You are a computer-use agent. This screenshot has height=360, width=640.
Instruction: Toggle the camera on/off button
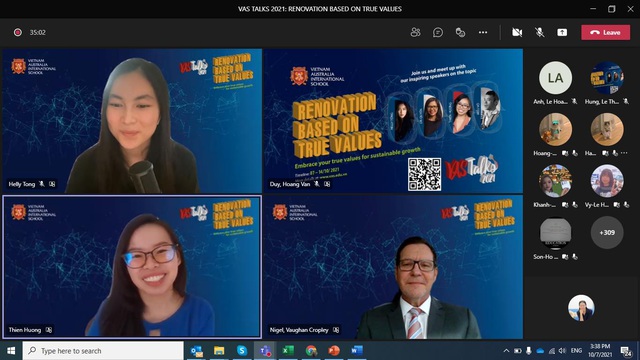tap(517, 32)
